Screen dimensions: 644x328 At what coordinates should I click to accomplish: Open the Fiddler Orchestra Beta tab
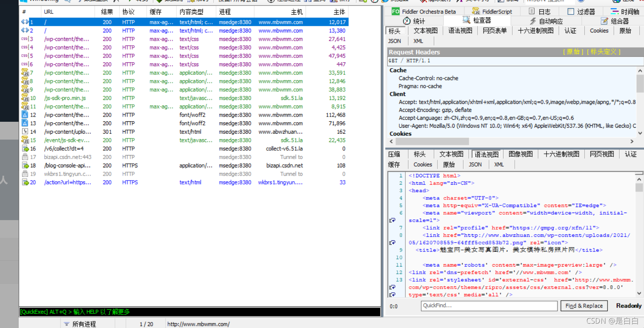pyautogui.click(x=424, y=12)
